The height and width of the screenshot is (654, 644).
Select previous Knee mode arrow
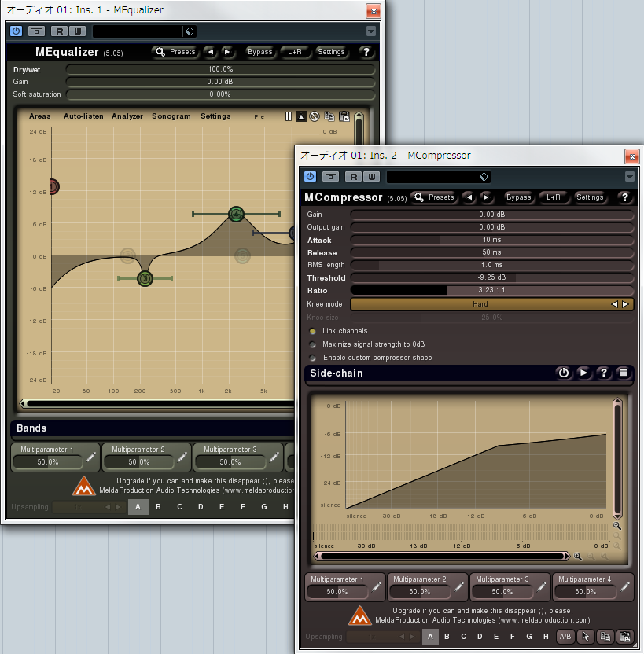click(614, 304)
